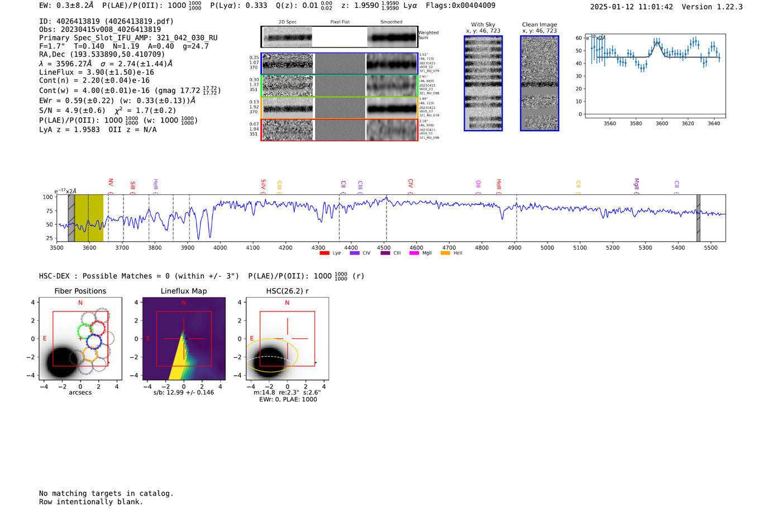
Task: Click the green-bordered fiber spectrum row
Action: pyautogui.click(x=339, y=86)
